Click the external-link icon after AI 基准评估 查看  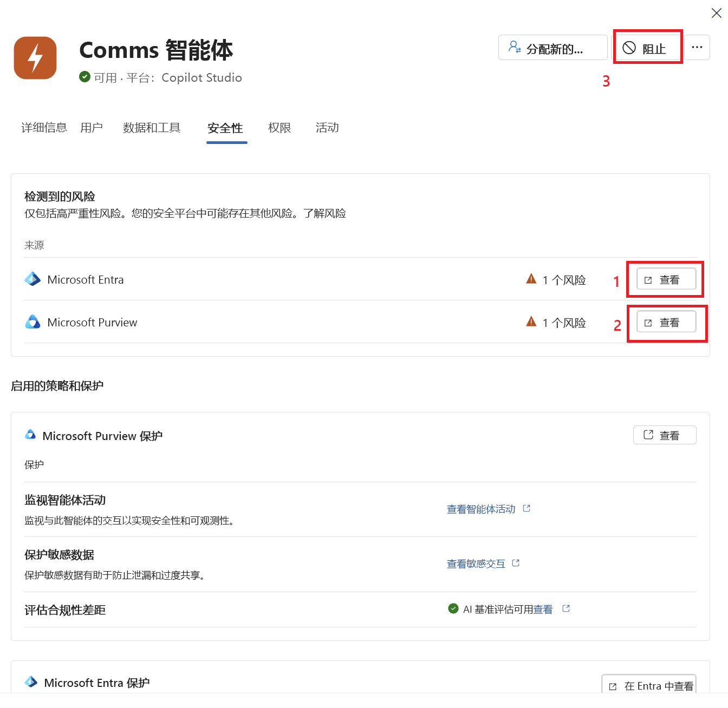point(566,608)
